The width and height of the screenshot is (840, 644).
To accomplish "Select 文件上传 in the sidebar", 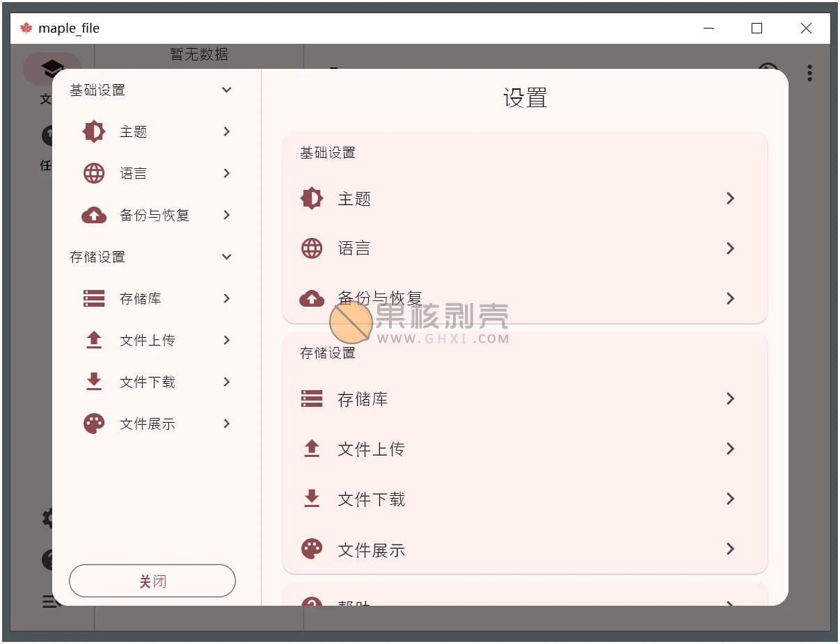I will pyautogui.click(x=148, y=340).
